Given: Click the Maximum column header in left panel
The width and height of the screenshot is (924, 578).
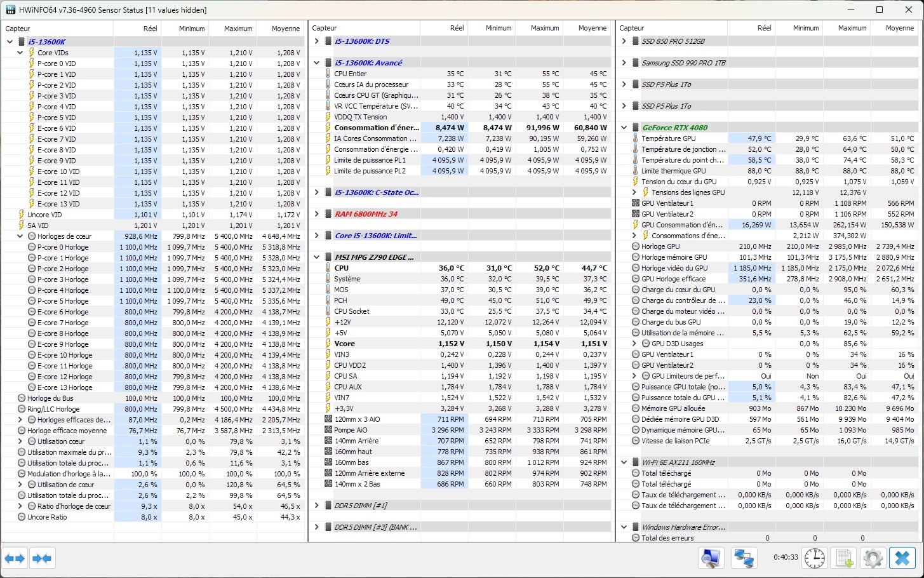Looking at the screenshot, I should click(x=238, y=29).
